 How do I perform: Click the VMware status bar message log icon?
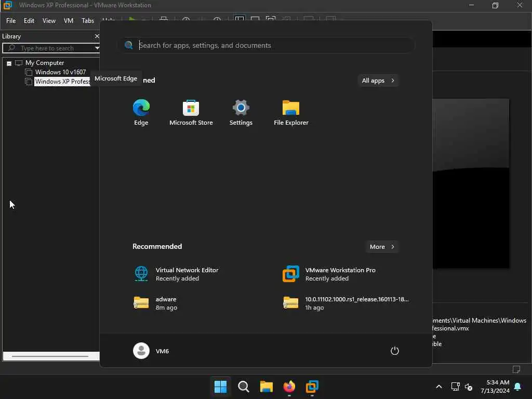click(x=516, y=369)
